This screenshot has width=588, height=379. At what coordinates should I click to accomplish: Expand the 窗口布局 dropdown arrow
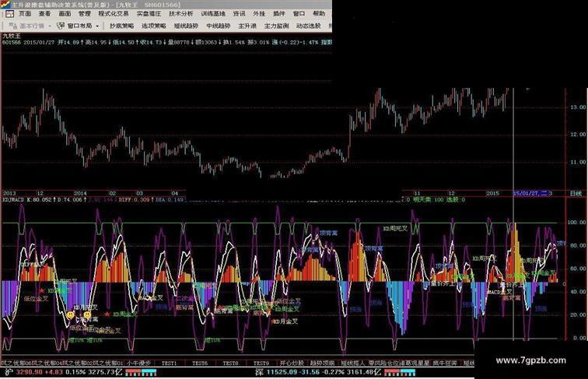tap(97, 26)
